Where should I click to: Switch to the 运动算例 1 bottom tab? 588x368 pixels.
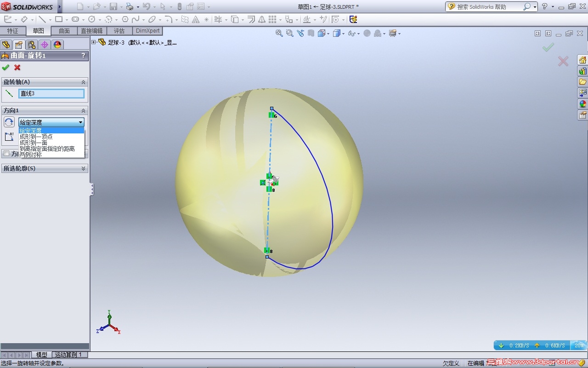point(68,355)
